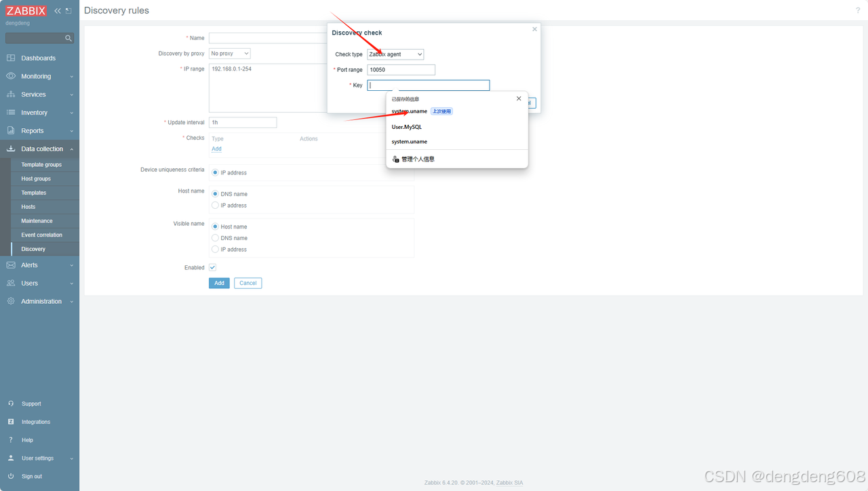Click the page help question mark at top right
This screenshot has width=868, height=491.
(858, 11)
